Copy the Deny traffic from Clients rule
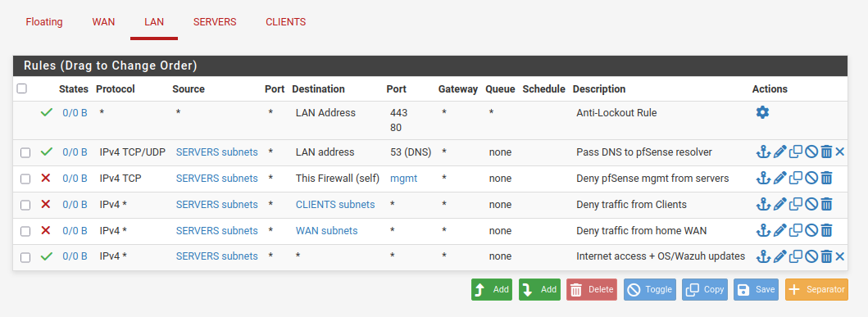868x317 pixels. pyautogui.click(x=796, y=205)
